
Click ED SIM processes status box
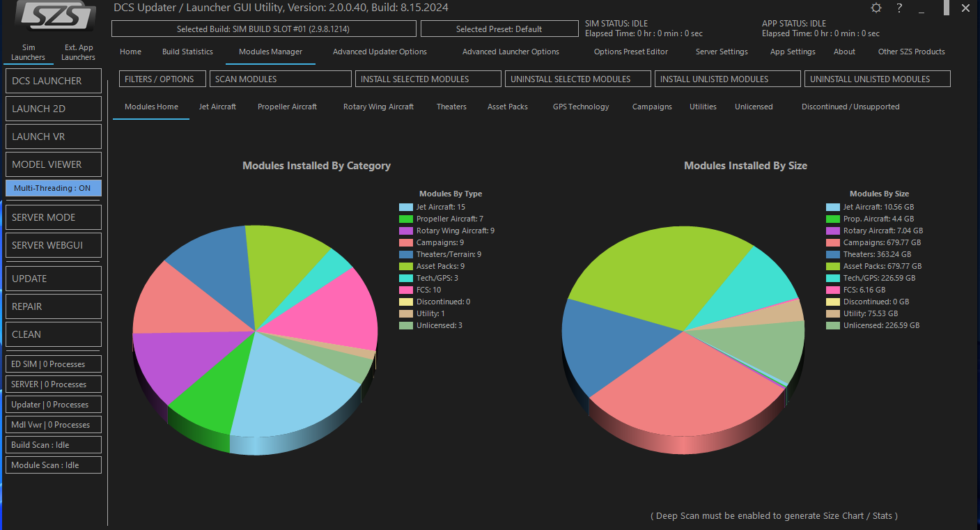[54, 364]
